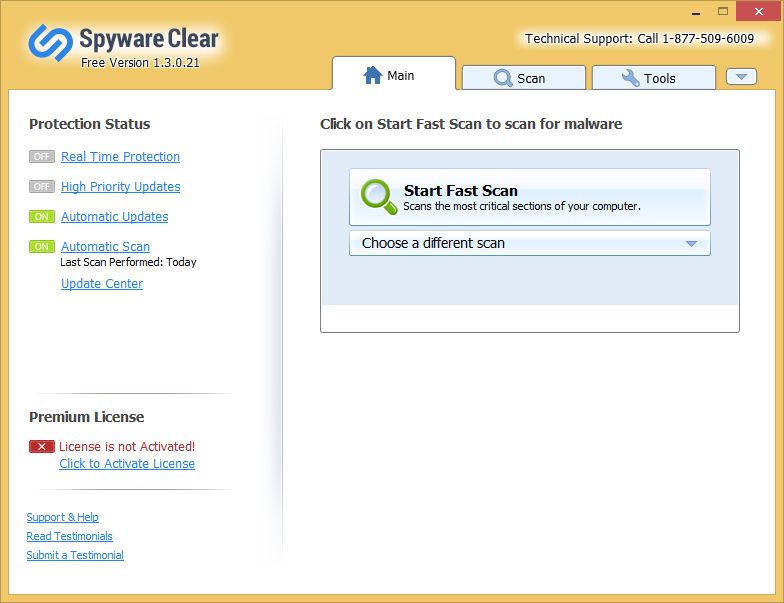Switch to the Main tab

[x=394, y=74]
